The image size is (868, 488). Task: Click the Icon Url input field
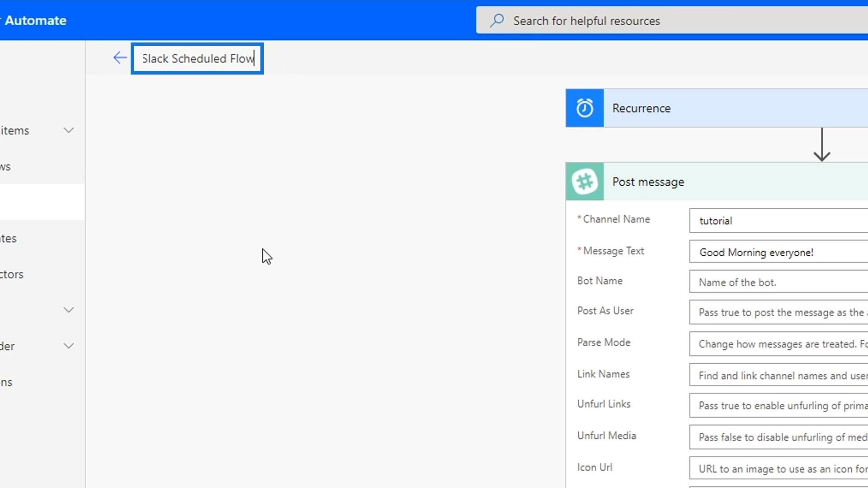pos(778,469)
